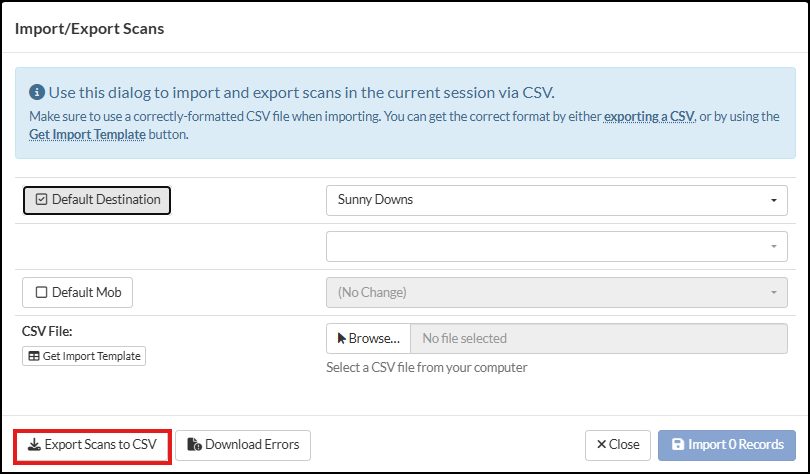
Task: Follow the 'exporting a CSV' link
Action: [649, 116]
